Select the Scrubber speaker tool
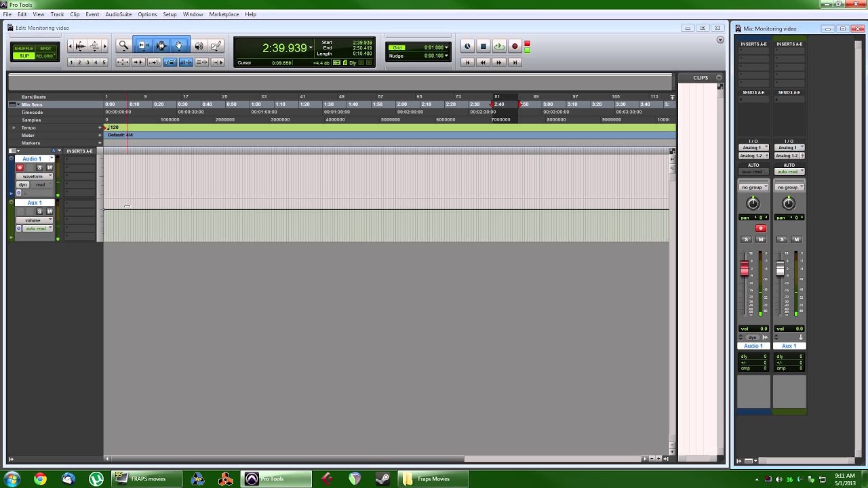 tap(199, 45)
